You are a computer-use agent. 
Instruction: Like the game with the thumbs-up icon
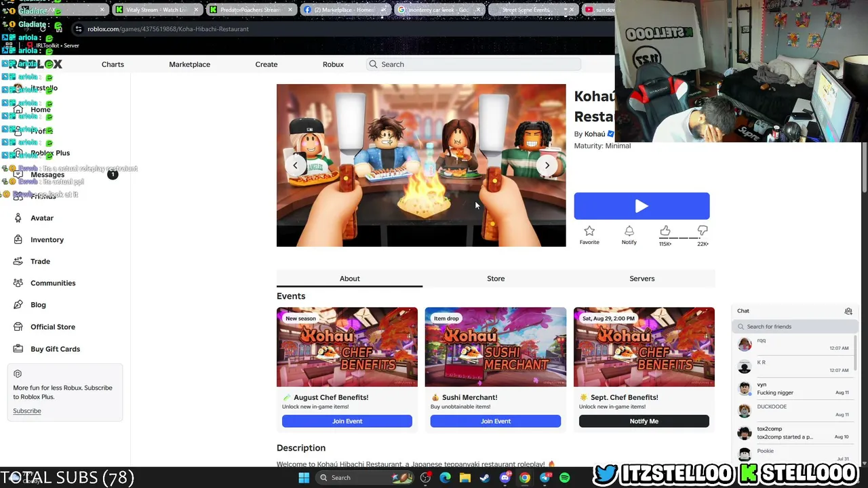pos(665,231)
